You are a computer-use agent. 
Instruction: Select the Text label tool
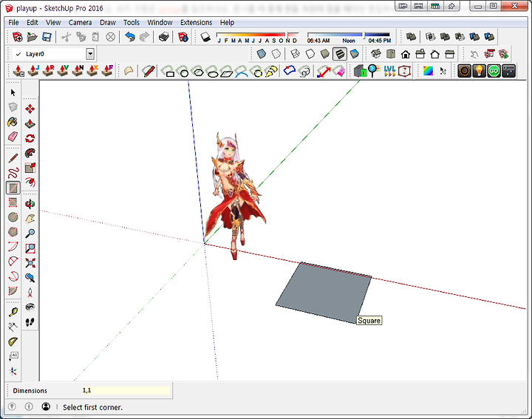click(x=13, y=356)
